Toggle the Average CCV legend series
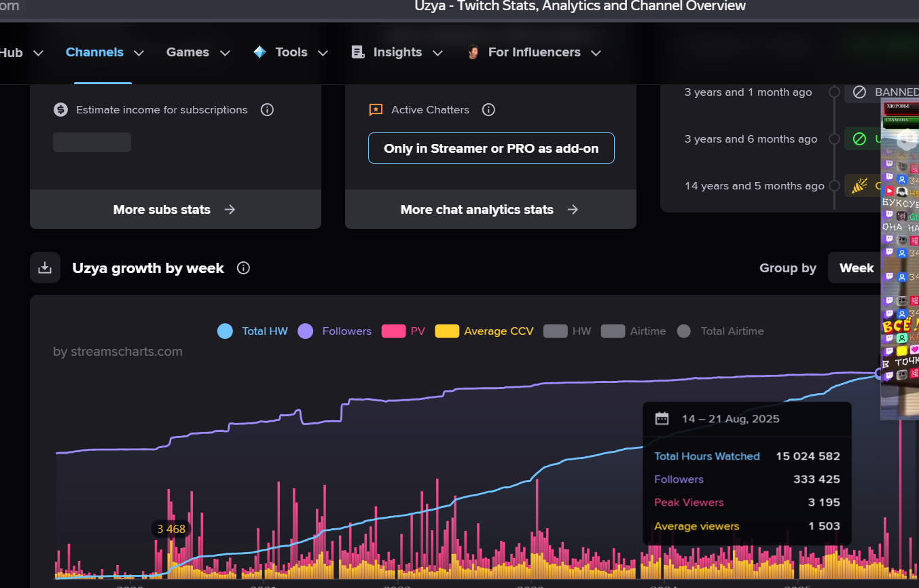Viewport: 919px width, 588px height. [484, 331]
